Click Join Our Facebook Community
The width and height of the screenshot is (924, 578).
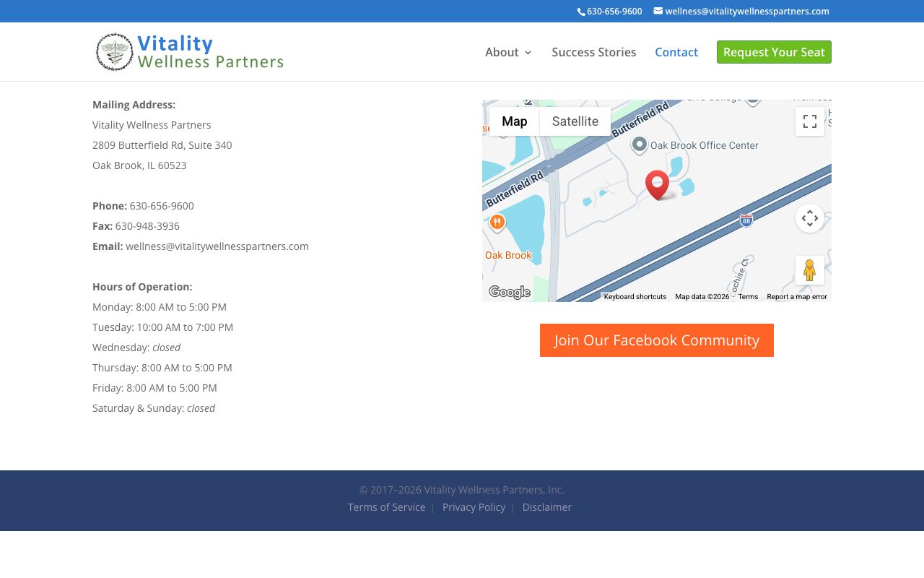(657, 340)
